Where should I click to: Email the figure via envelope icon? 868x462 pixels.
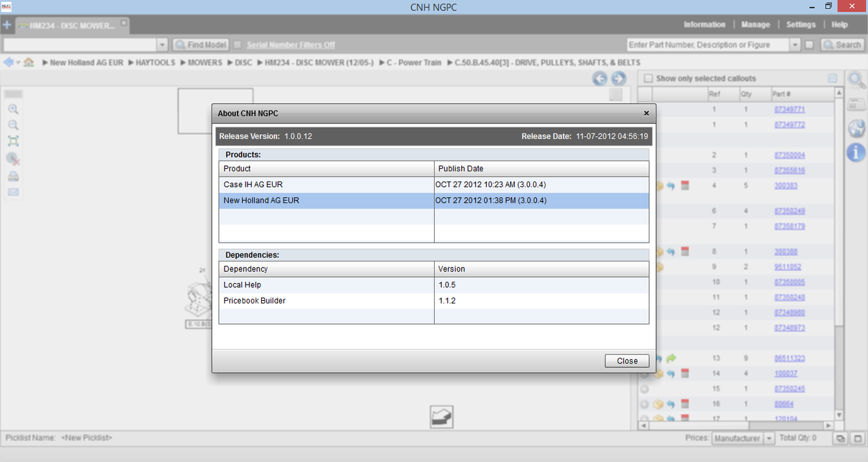pos(13,192)
